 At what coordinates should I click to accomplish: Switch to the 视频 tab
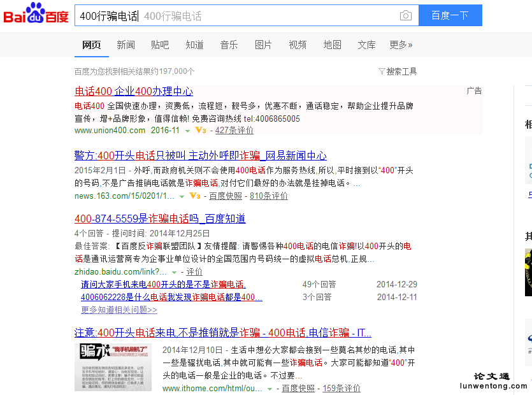[x=298, y=45]
